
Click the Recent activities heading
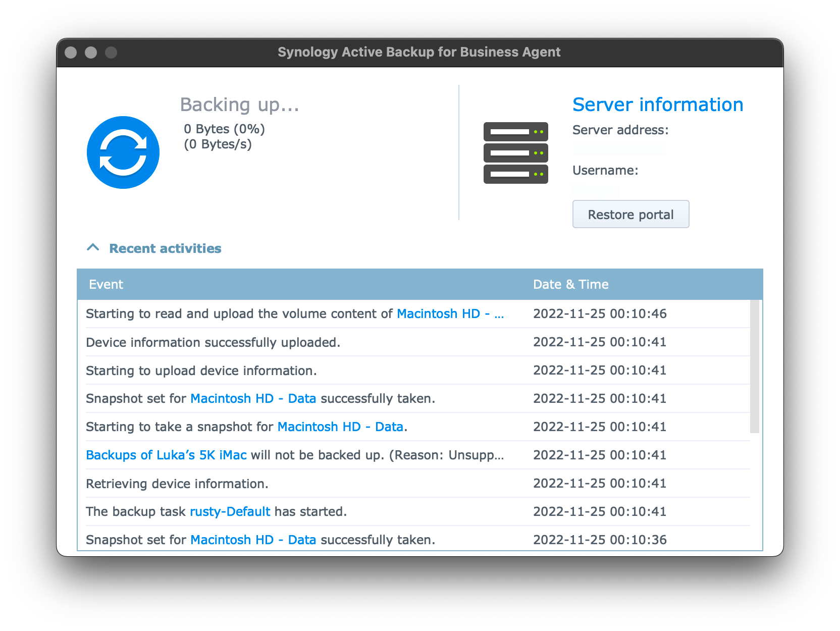point(165,248)
